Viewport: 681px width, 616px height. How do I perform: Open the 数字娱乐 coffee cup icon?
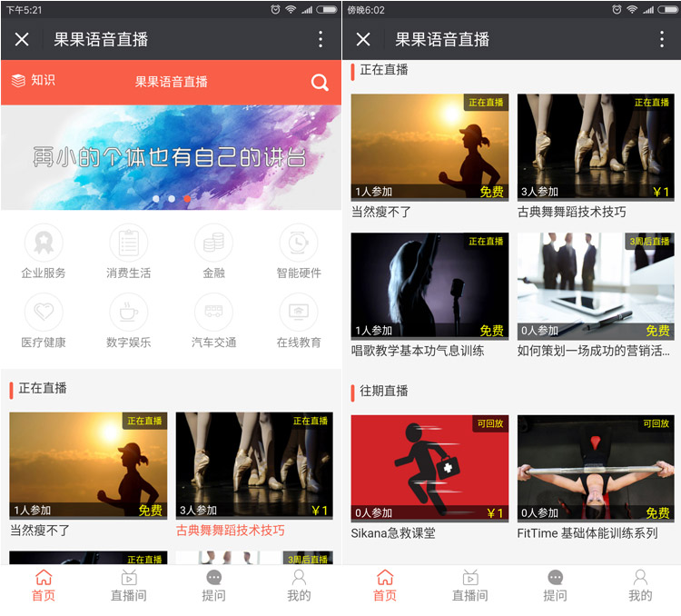tap(129, 312)
